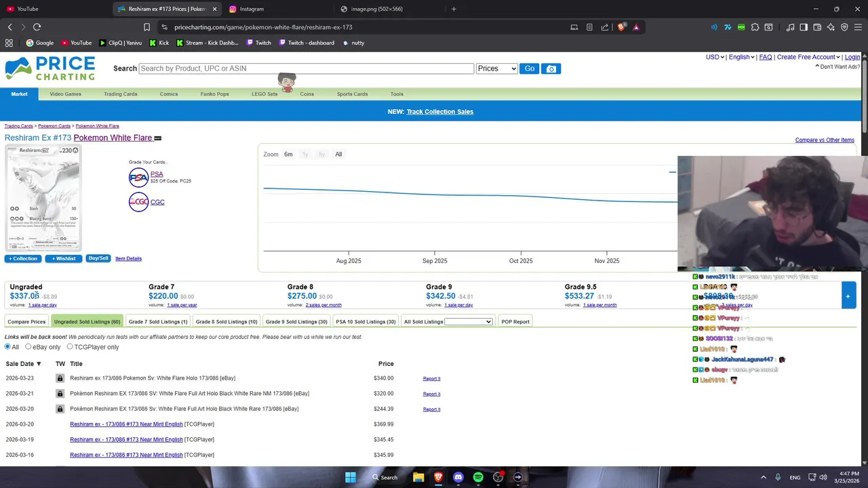Click the Reshiram ex card thumbnail
Screen dimensions: 868x488
43,198
